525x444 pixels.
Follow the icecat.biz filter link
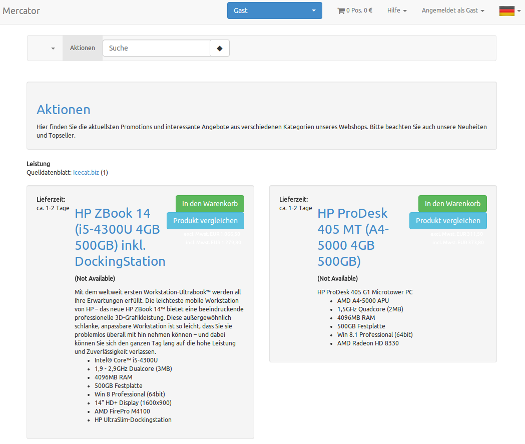pos(86,172)
